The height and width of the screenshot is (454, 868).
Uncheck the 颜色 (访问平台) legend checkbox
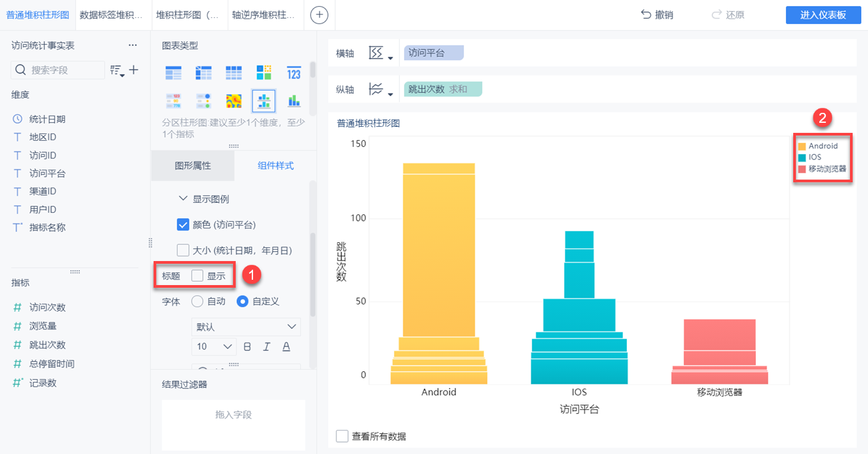coord(183,224)
